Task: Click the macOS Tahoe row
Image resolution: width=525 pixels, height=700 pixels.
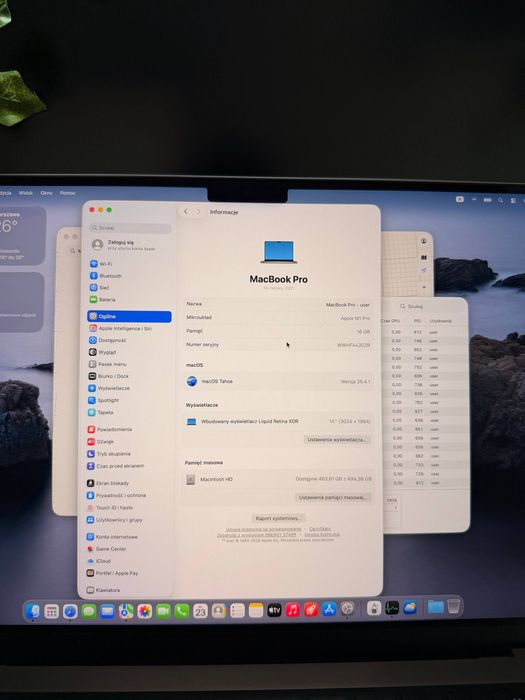Action: tap(278, 382)
